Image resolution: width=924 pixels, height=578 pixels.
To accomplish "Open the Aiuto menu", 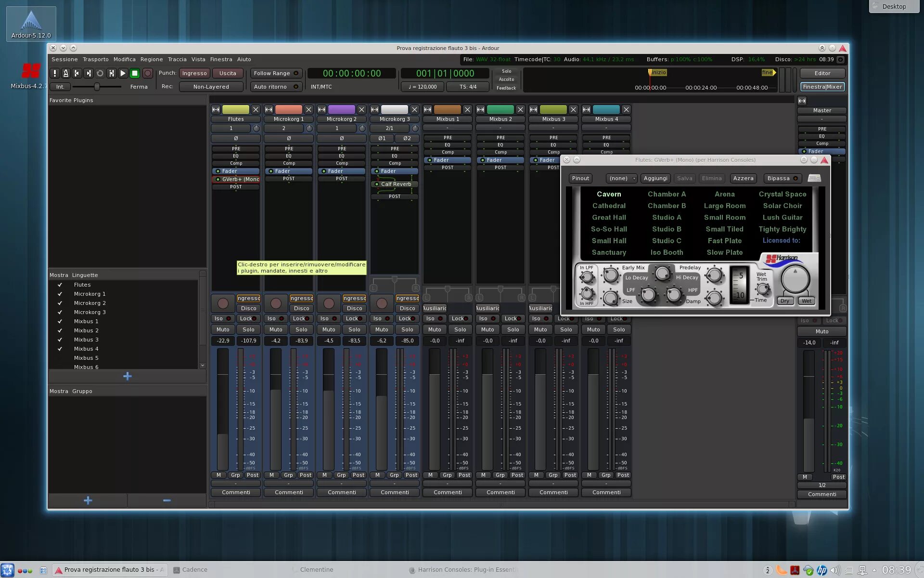I will 244,59.
